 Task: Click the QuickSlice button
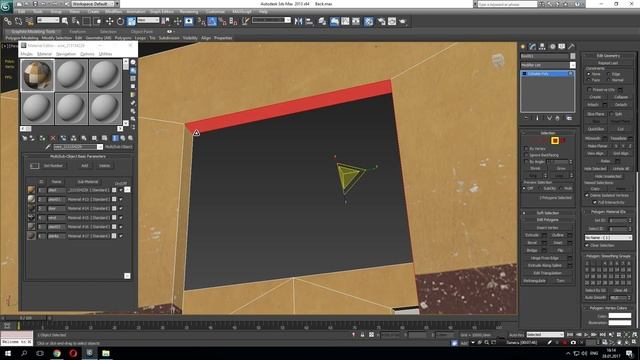596,129
